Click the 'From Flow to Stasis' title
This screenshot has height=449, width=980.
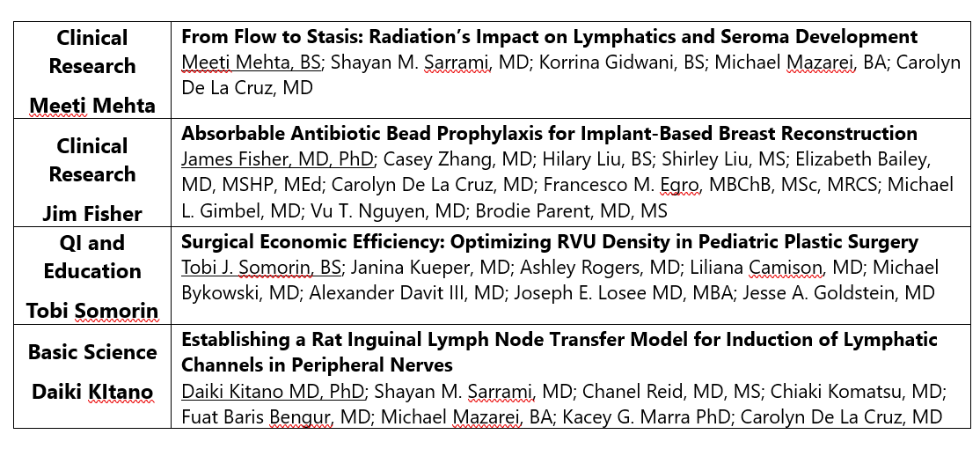(549, 37)
